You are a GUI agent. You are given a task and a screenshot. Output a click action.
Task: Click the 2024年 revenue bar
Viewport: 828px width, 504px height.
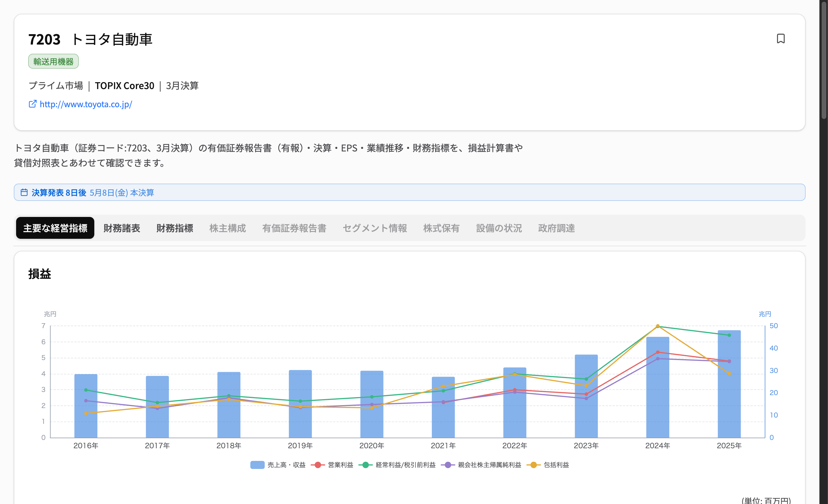click(x=658, y=387)
